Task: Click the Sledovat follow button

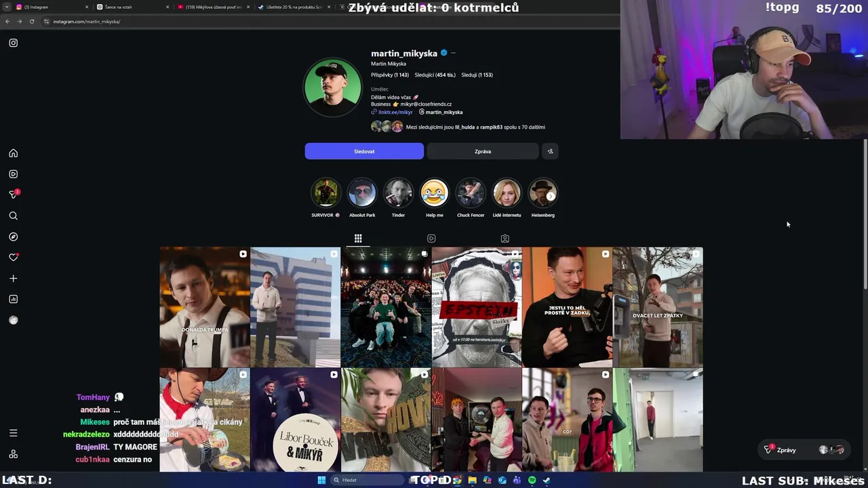Action: click(364, 151)
